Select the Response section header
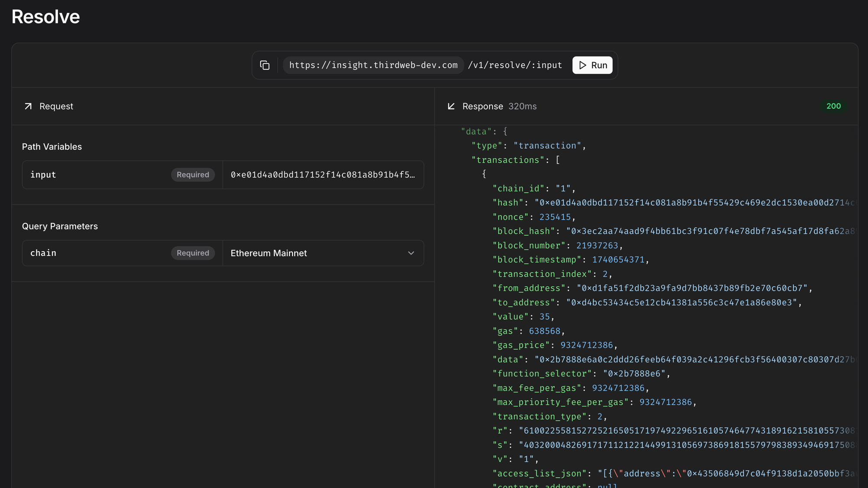The width and height of the screenshot is (868, 488). (482, 106)
